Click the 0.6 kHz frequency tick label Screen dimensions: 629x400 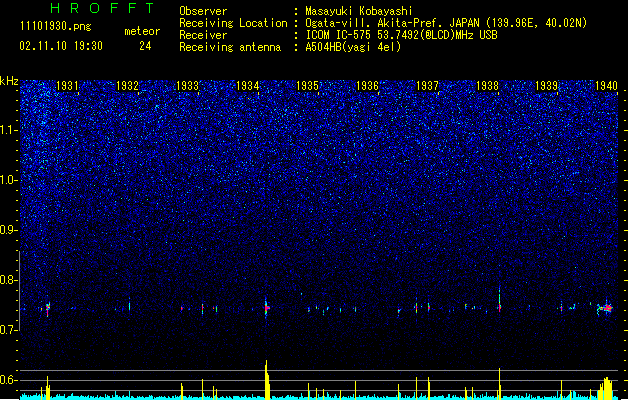(x=9, y=380)
